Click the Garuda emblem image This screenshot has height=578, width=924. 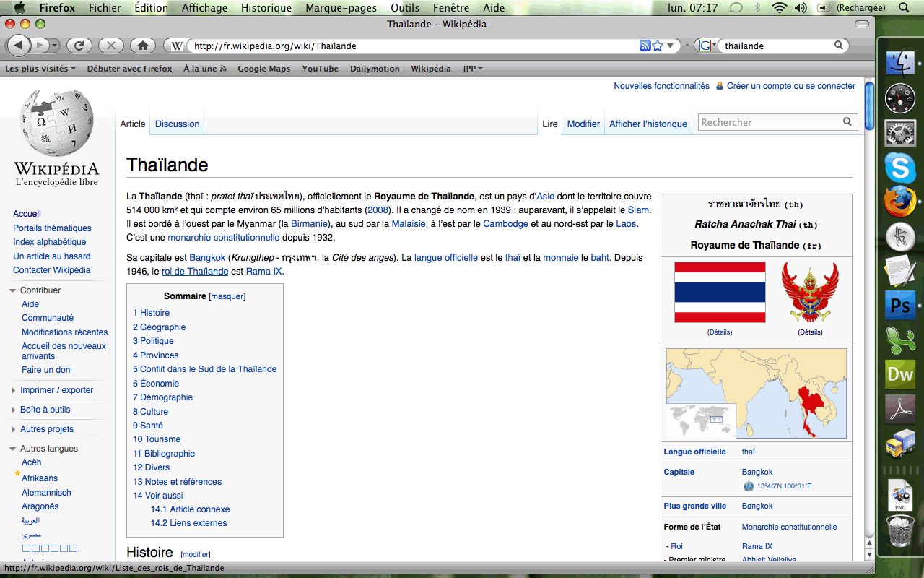coord(810,292)
